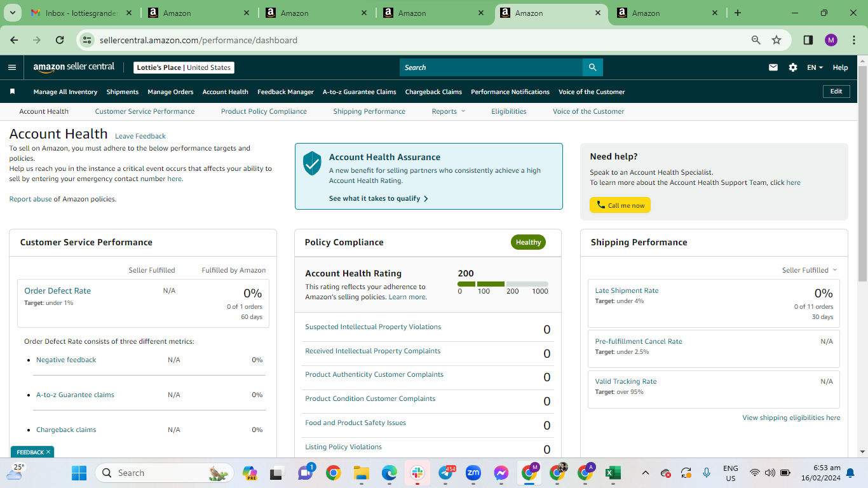The image size is (868, 488).
Task: Click the zoom magnifier icon in address bar
Action: (756, 40)
